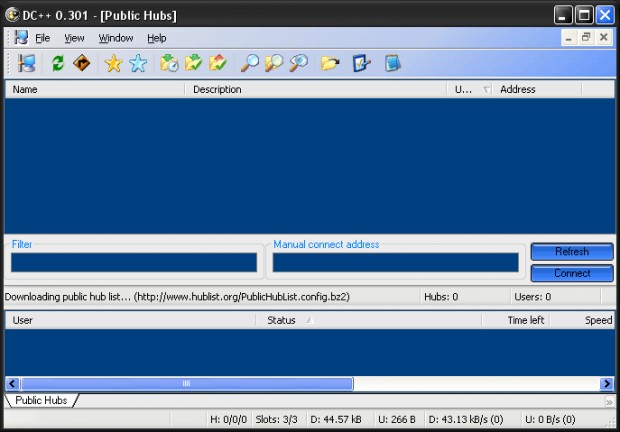
Task: Click the horizontal scrollbar thumb
Action: point(187,383)
